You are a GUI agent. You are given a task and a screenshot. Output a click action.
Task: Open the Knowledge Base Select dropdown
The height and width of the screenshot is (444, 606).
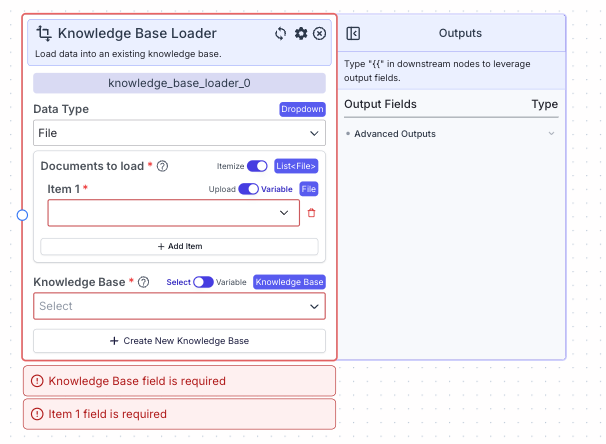(179, 306)
